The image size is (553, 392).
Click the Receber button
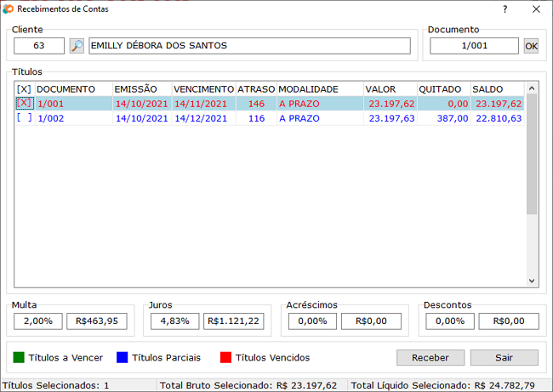point(430,357)
